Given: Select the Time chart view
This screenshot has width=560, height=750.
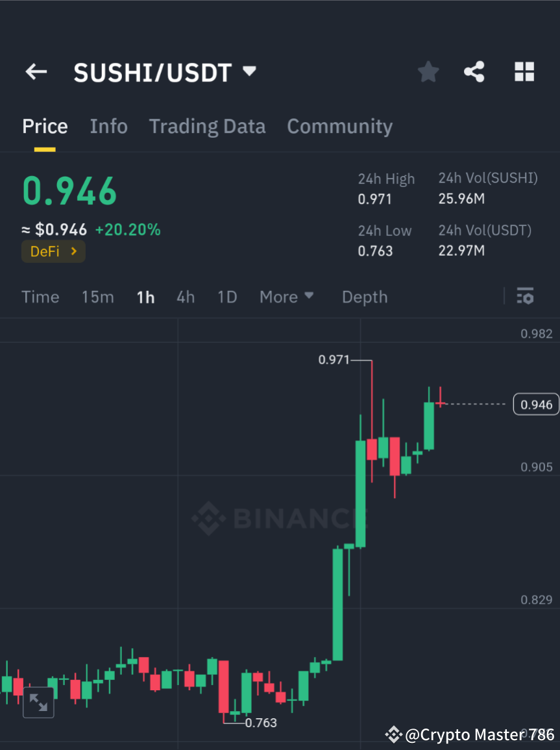Looking at the screenshot, I should coord(40,297).
